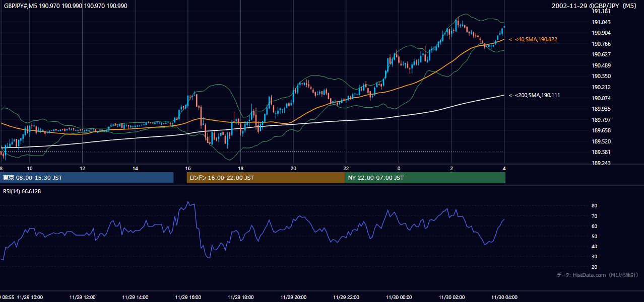
Task: Click the RSI axis level 80
Action: 595,206
